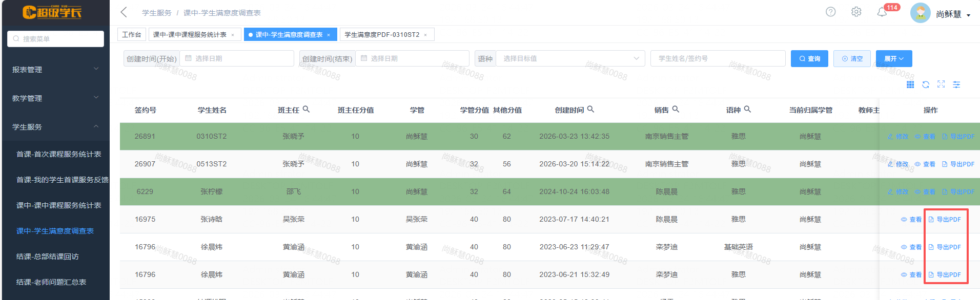Toggle fullscreen with the expand icon
This screenshot has height=300, width=980.
click(941, 84)
